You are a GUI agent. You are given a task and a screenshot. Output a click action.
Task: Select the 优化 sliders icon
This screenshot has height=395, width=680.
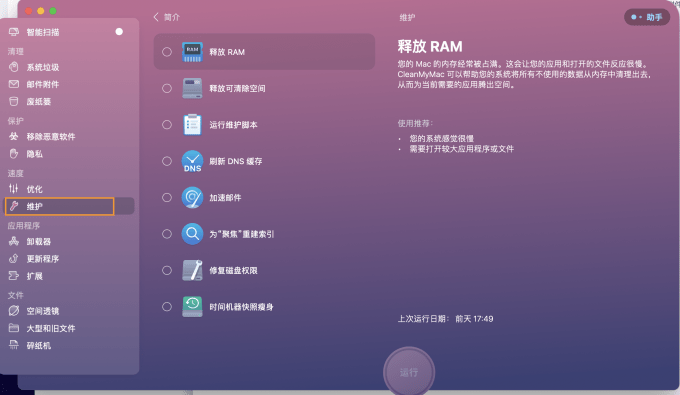[x=14, y=188]
